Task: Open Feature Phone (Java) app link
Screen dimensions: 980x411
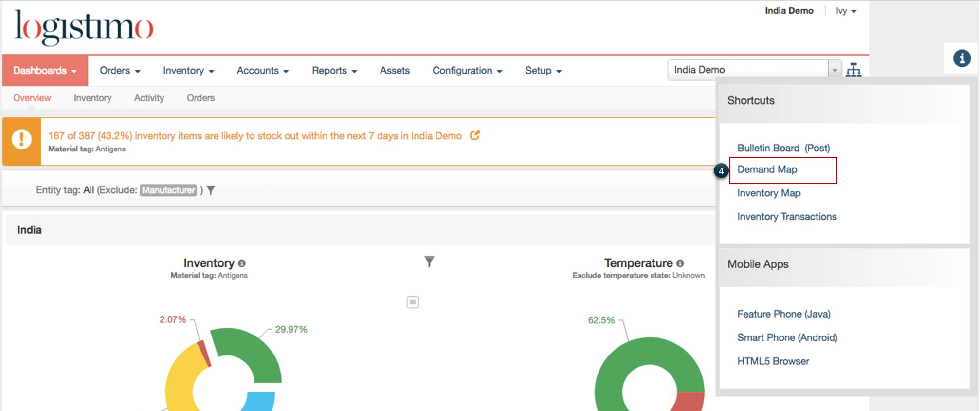Action: click(x=784, y=314)
